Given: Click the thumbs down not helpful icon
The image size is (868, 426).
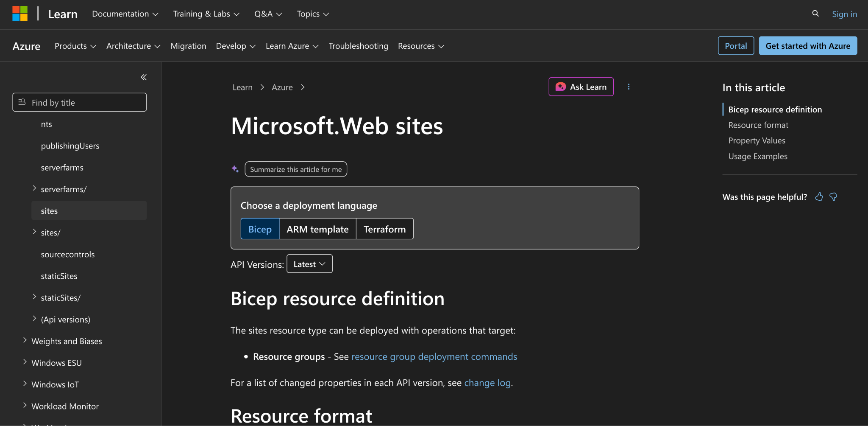Looking at the screenshot, I should [x=833, y=197].
